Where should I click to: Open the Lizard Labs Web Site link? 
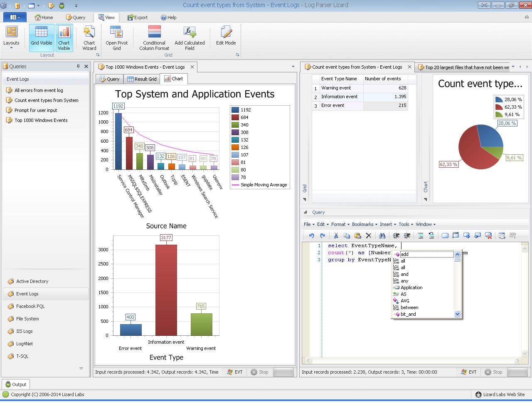point(503,394)
